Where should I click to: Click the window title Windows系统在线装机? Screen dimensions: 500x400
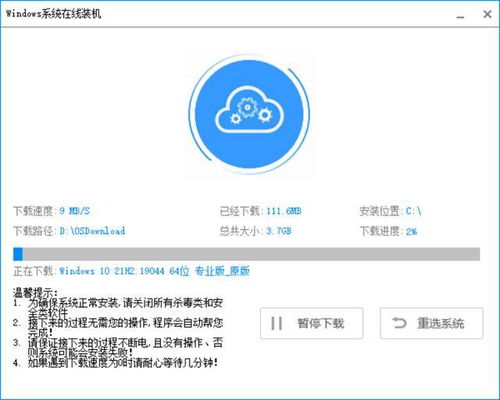pos(53,14)
